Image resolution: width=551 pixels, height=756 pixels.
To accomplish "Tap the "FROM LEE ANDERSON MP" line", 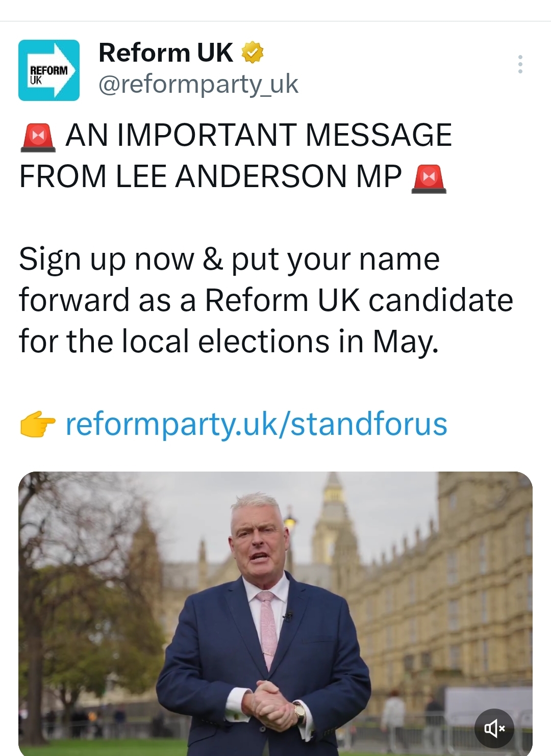I will (x=210, y=177).
